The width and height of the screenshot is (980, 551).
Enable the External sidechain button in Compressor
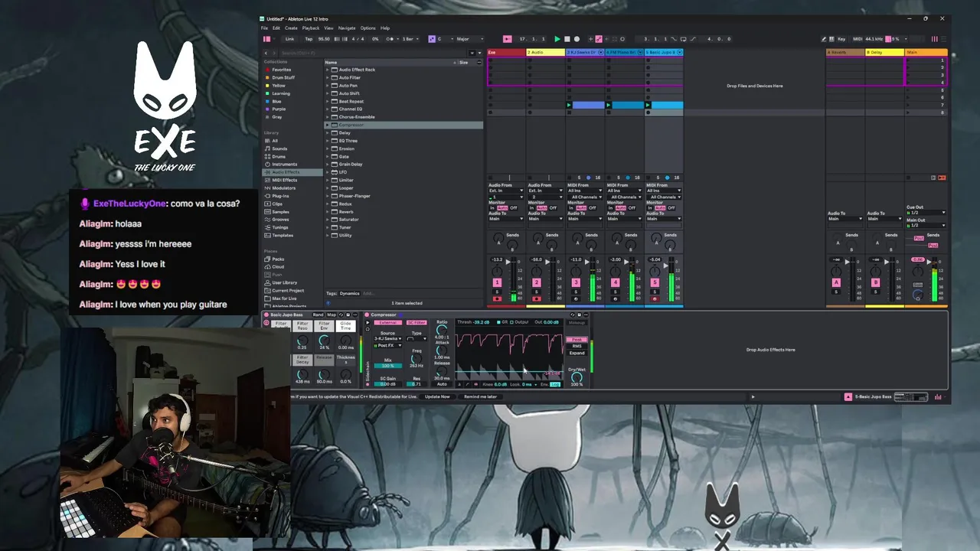coord(388,322)
